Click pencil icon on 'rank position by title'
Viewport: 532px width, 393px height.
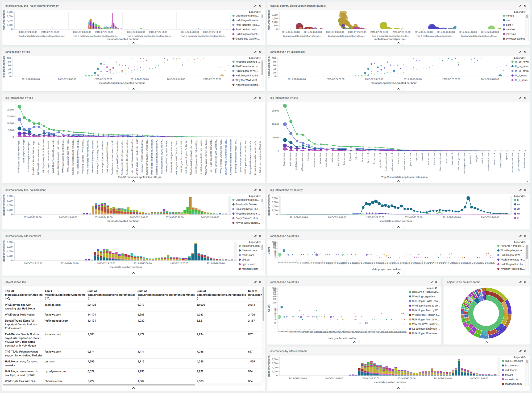pos(255,52)
